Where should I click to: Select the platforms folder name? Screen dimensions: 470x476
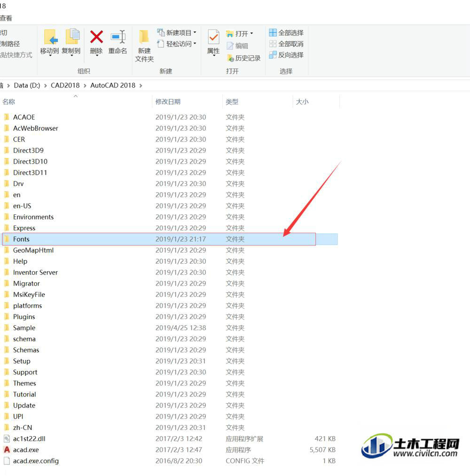[27, 305]
